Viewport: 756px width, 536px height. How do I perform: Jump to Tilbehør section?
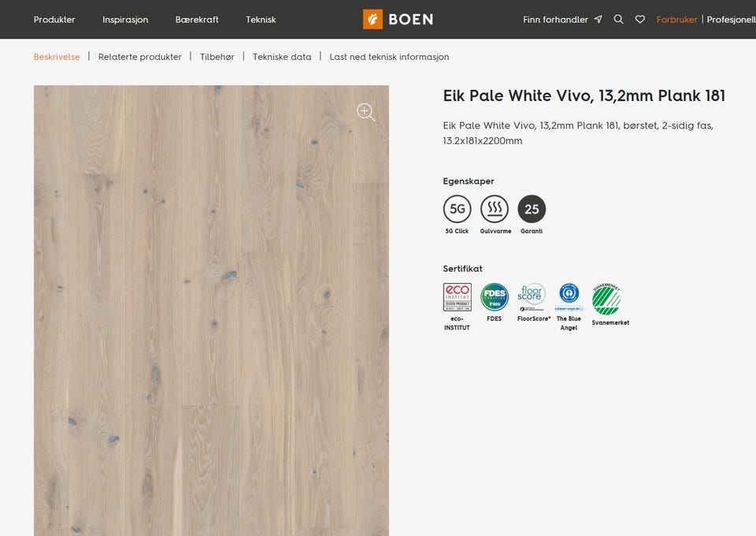[x=217, y=57]
